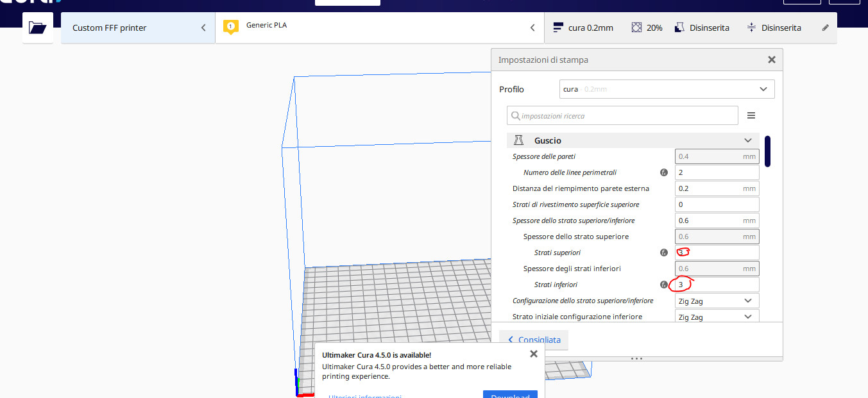The width and height of the screenshot is (868, 398).
Task: Click the Spessore dello strato superiore field
Action: (717, 236)
